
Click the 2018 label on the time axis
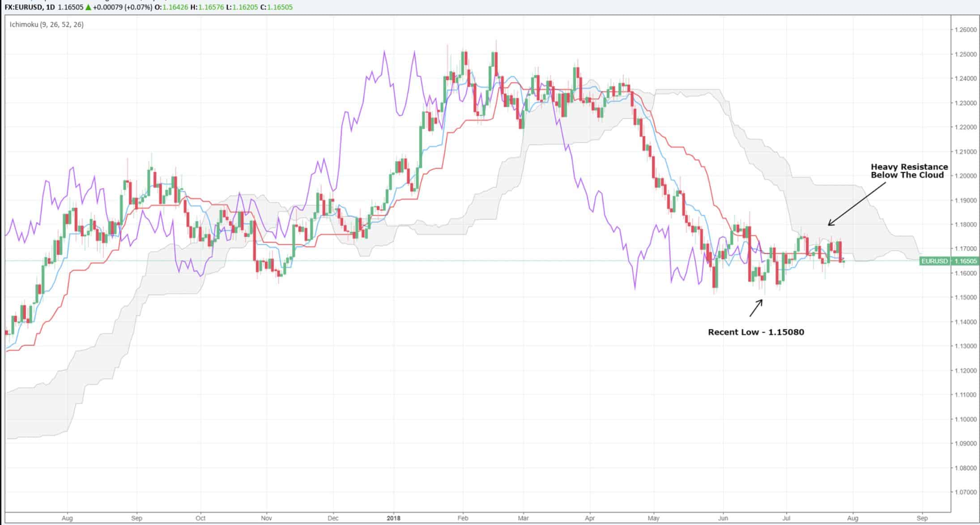coord(394,518)
